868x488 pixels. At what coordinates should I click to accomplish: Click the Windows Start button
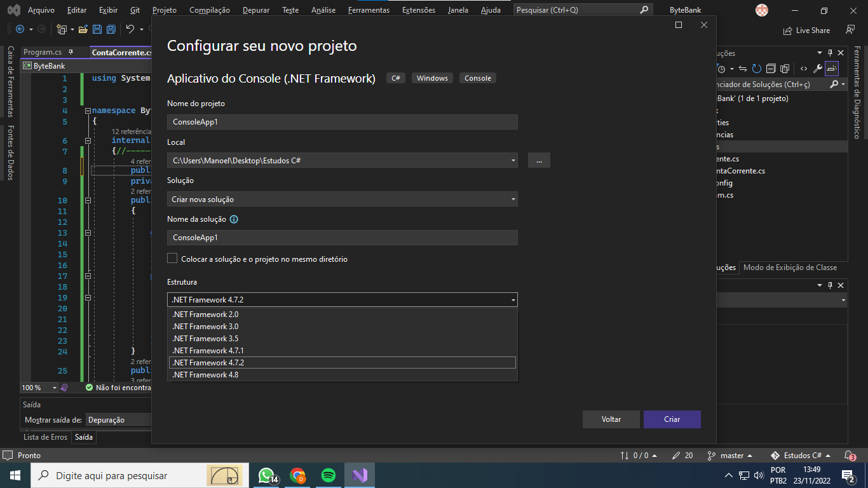[x=14, y=475]
